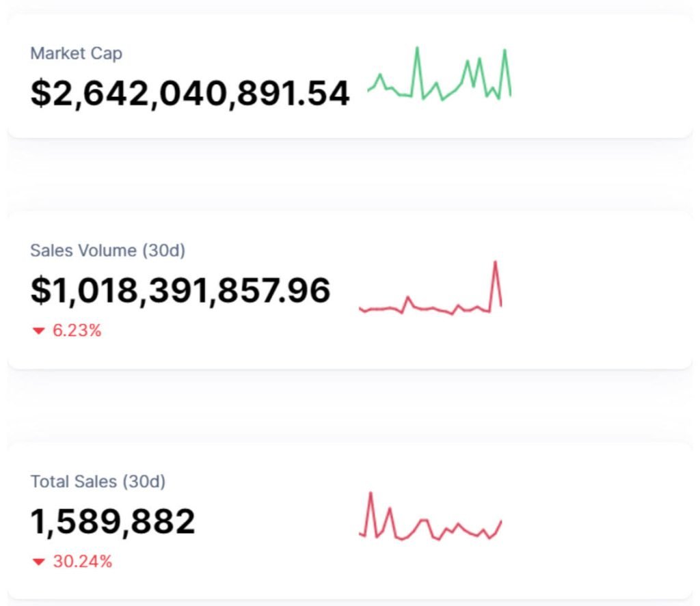Open the red Sales Volume sparkline chart
Image resolution: width=700 pixels, height=606 pixels.
(431, 290)
